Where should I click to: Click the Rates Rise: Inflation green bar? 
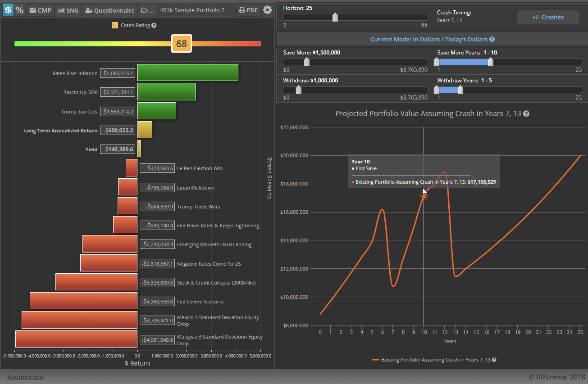click(x=187, y=72)
